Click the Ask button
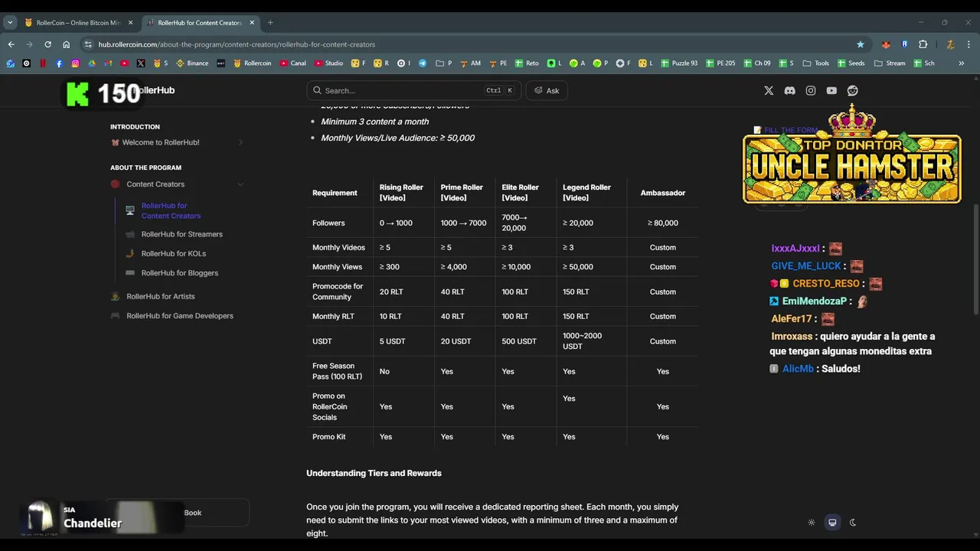 coord(547,90)
